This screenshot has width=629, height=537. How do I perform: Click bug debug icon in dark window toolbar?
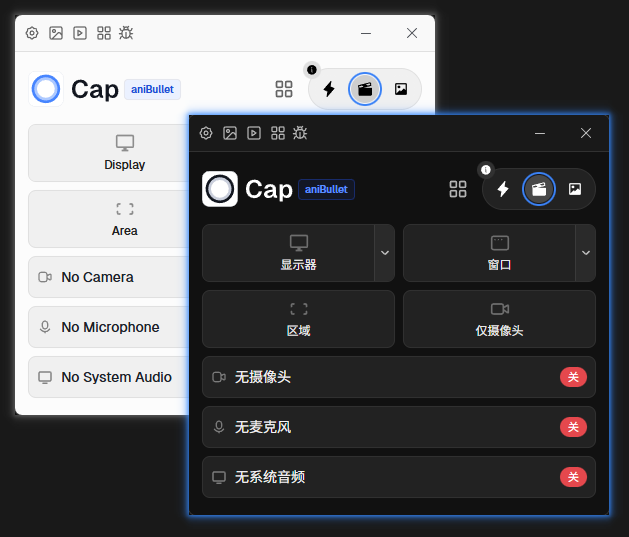pyautogui.click(x=300, y=133)
